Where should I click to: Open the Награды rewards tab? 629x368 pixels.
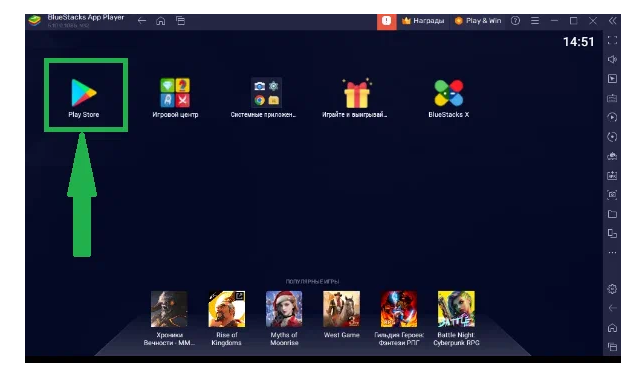point(423,21)
